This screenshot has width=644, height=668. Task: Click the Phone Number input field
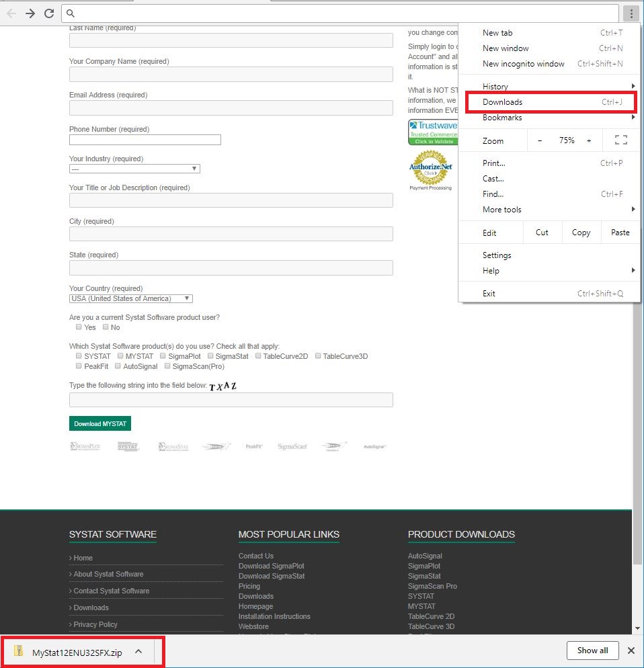tap(145, 140)
